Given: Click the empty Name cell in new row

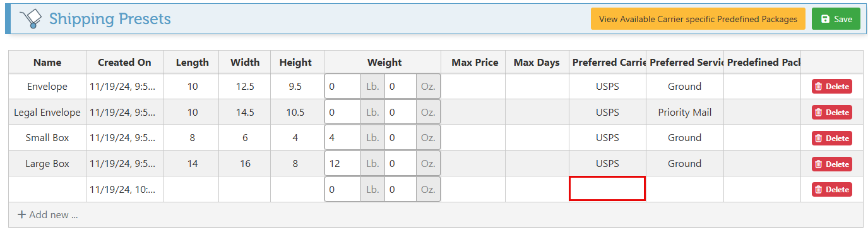Looking at the screenshot, I should coord(47,189).
